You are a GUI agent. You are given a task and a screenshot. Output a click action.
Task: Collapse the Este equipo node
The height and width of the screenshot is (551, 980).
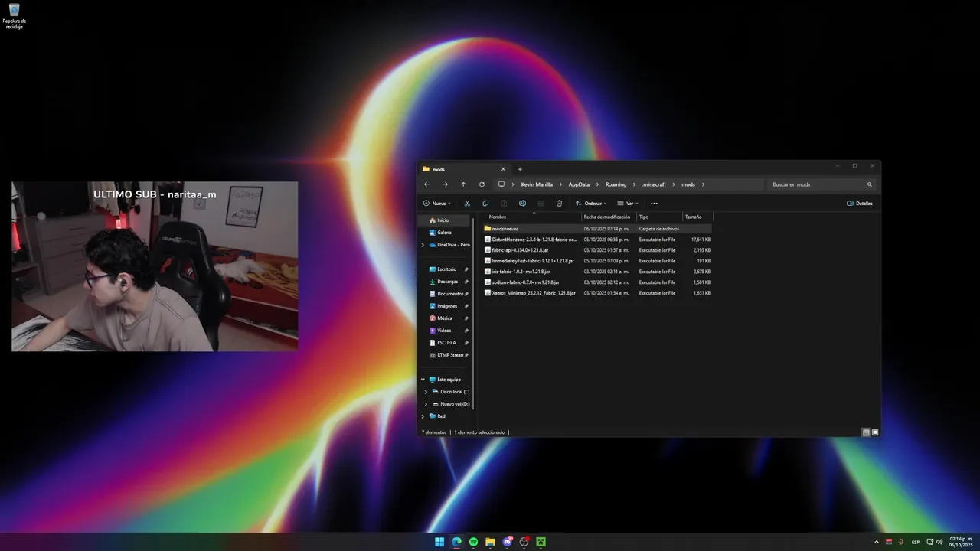click(423, 380)
